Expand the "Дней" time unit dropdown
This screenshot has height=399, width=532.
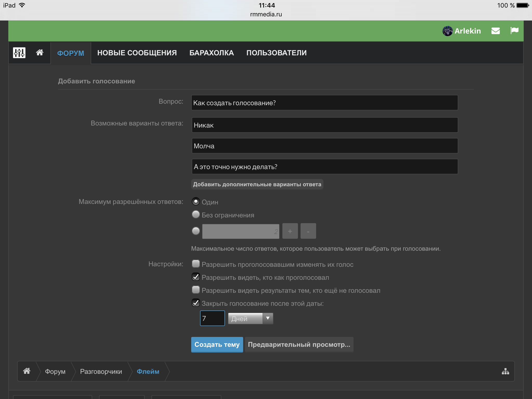click(250, 318)
